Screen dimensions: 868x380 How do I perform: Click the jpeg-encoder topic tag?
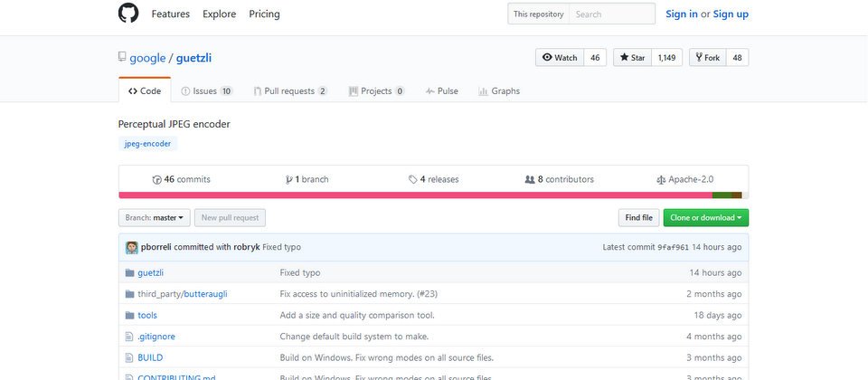[147, 144]
